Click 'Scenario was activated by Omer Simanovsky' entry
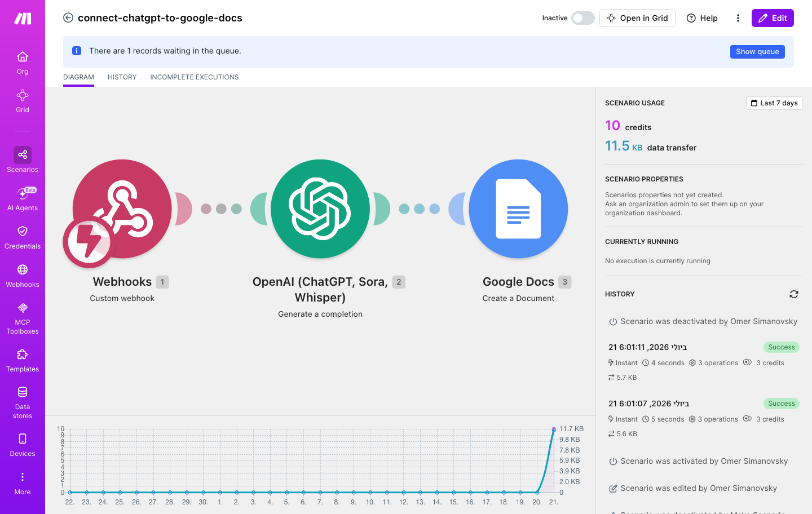 pyautogui.click(x=698, y=461)
